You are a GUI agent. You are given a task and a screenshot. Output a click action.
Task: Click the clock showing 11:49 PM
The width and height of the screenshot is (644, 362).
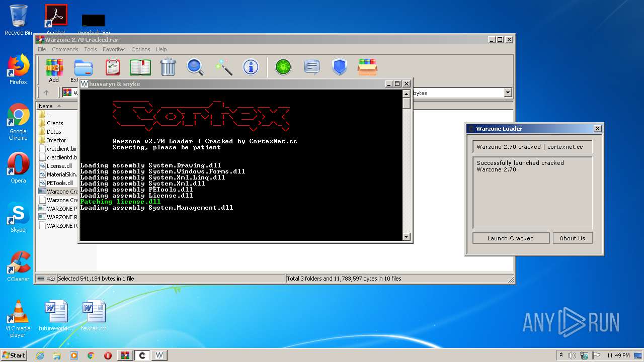[x=618, y=355]
